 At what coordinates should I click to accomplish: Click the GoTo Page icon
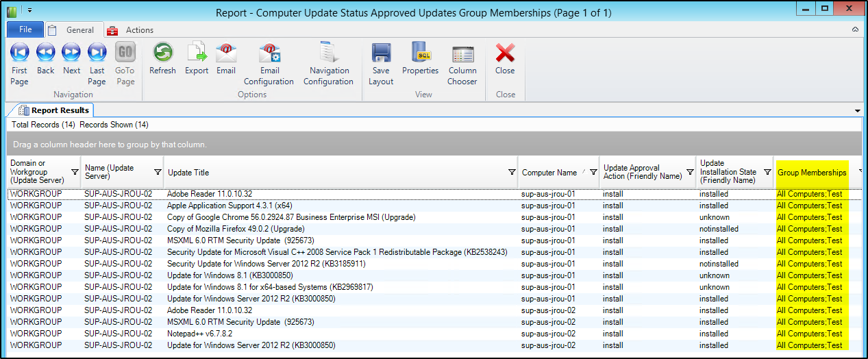click(125, 52)
